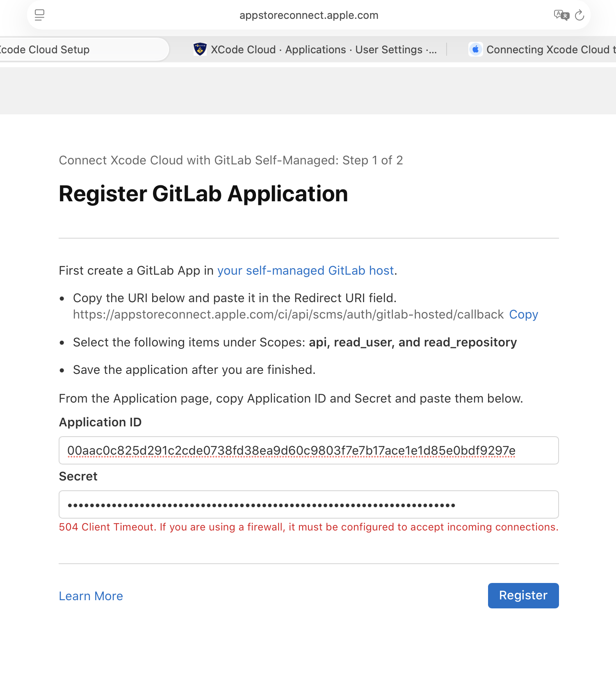Screen dimensions: 616x683
Task: Click the gitlab-hosted callback URI text
Action: (x=288, y=314)
